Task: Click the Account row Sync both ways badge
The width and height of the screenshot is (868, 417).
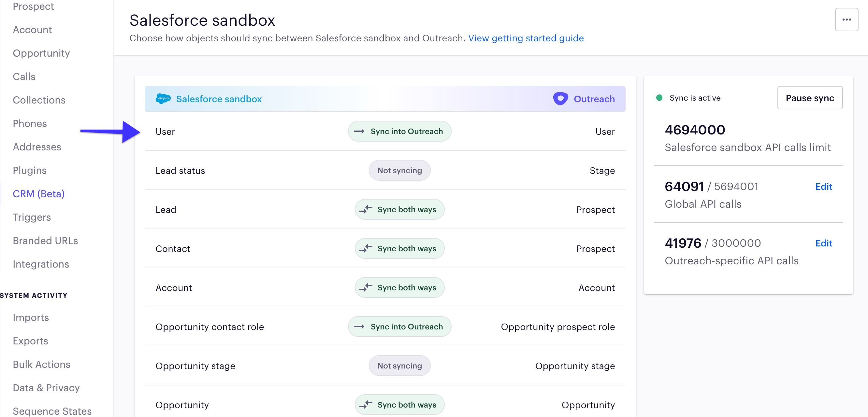Action: click(x=399, y=287)
